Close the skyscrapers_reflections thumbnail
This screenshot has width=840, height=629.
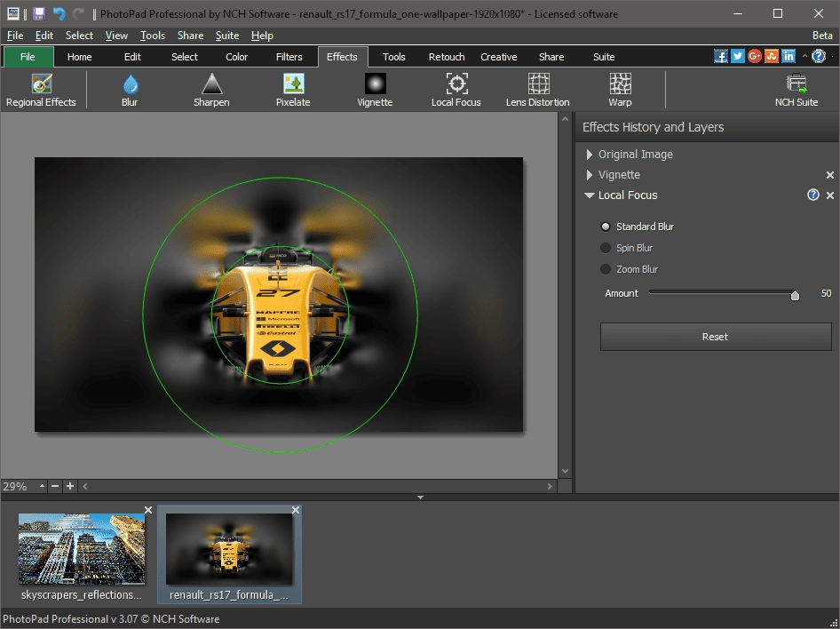(x=148, y=510)
